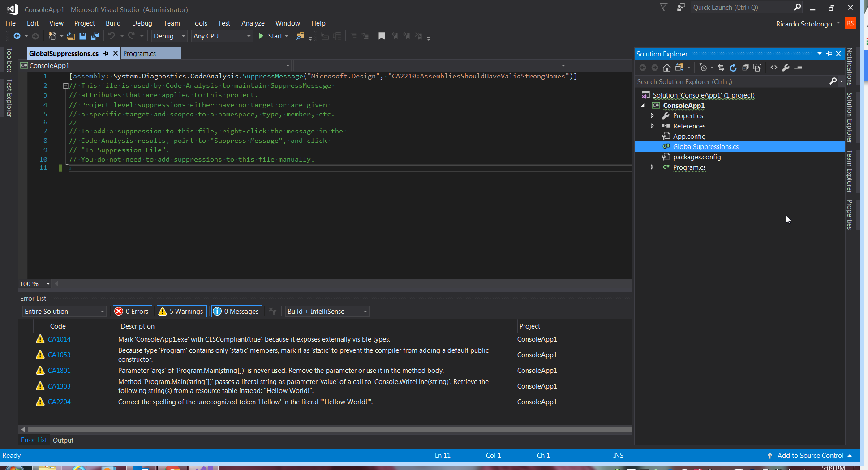Viewport: 868px width, 470px height.
Task: Expand the References node
Action: coord(652,126)
